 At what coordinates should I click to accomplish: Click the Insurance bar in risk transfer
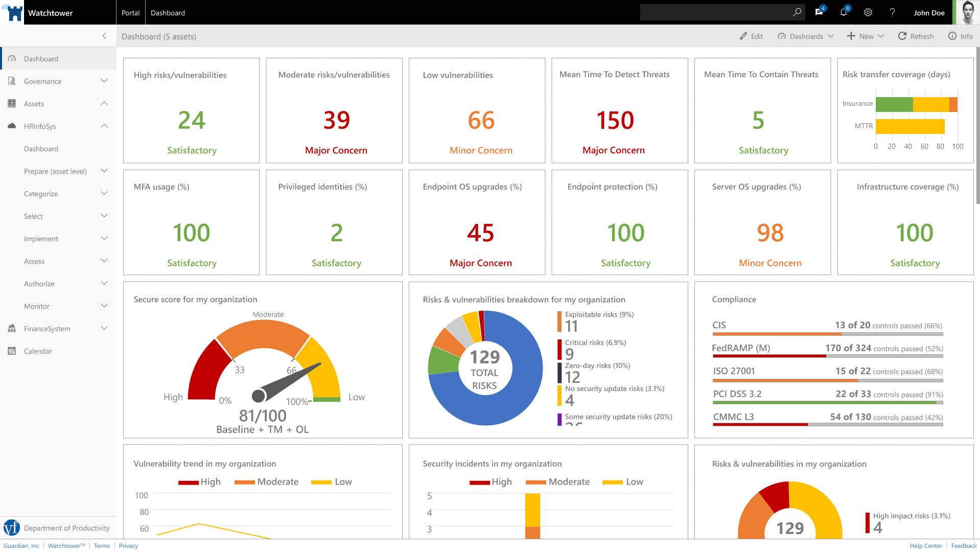tap(917, 104)
